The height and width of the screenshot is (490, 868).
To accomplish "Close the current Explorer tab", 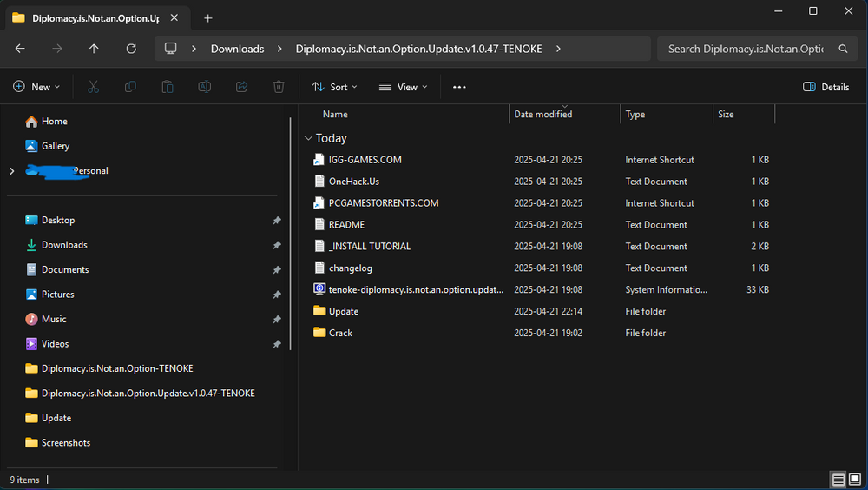I will coord(174,17).
